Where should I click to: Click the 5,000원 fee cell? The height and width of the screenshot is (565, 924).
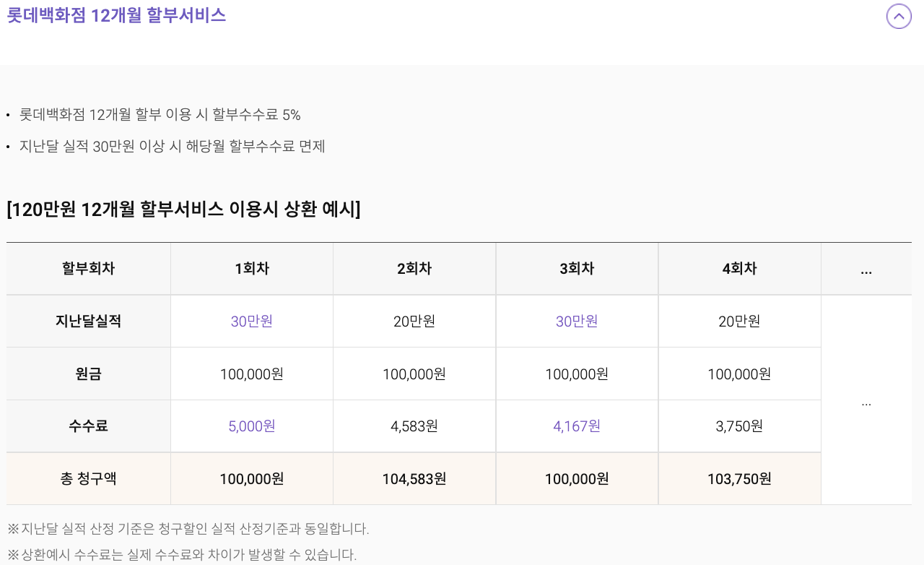point(252,426)
